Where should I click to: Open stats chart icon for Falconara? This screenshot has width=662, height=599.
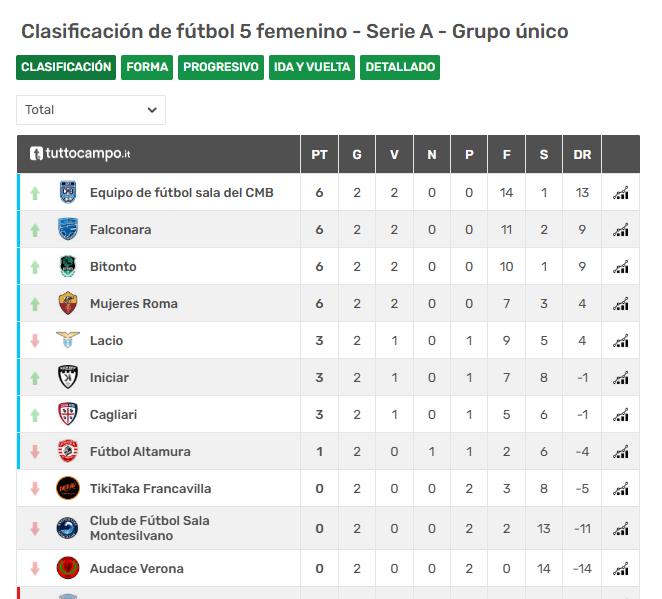click(x=621, y=230)
